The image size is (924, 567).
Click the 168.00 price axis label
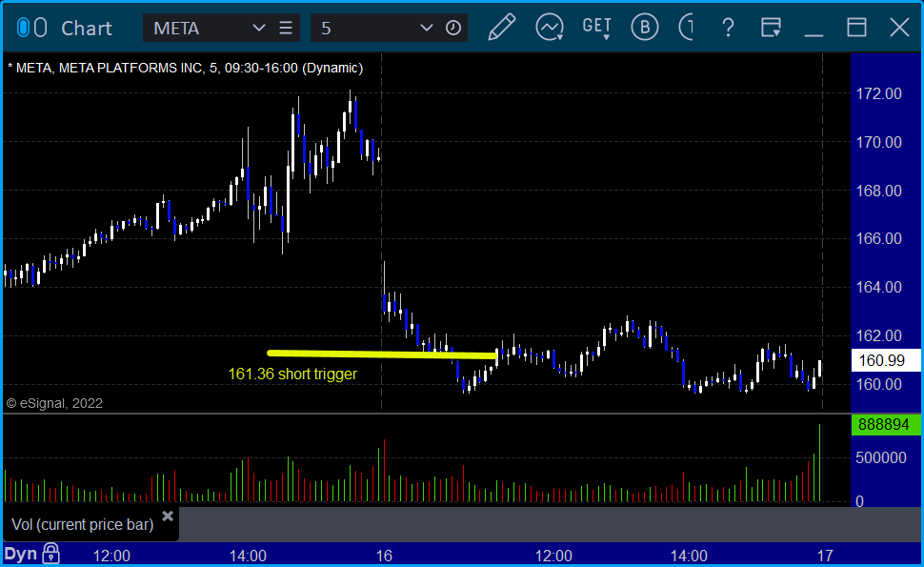pos(878,191)
